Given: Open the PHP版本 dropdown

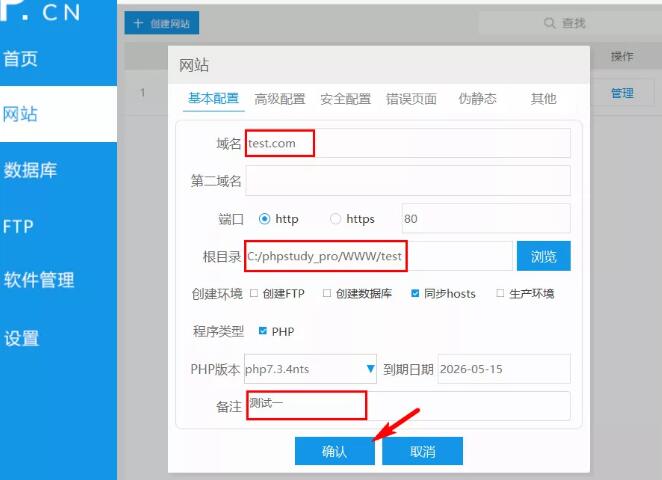Looking at the screenshot, I should [x=310, y=369].
